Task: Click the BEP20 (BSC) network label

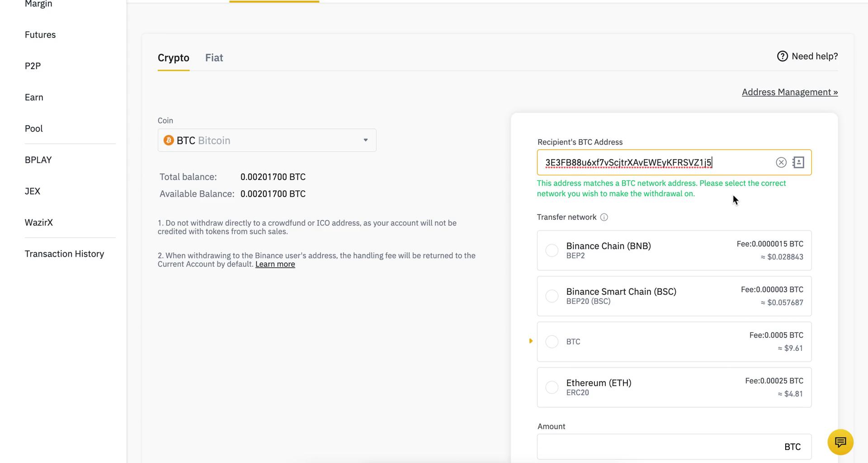Action: (588, 301)
